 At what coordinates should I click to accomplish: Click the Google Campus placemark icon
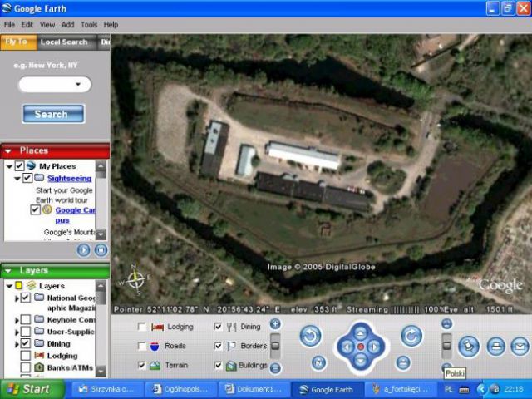pyautogui.click(x=47, y=209)
